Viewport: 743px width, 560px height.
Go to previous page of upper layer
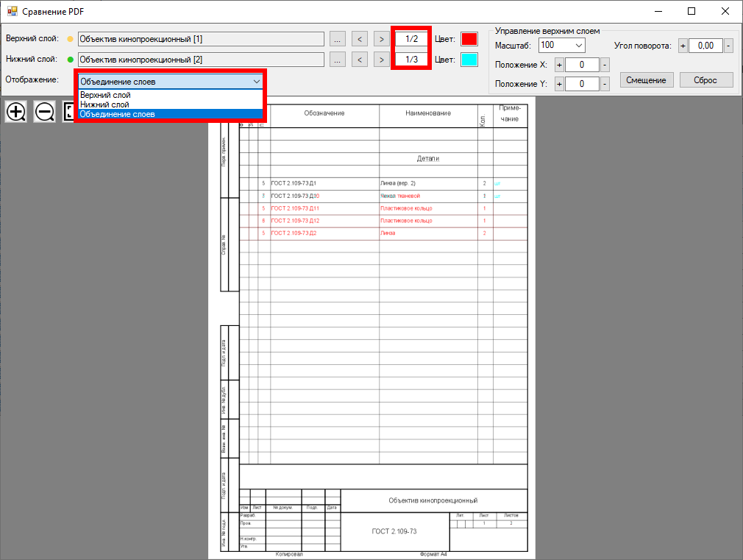pos(359,39)
